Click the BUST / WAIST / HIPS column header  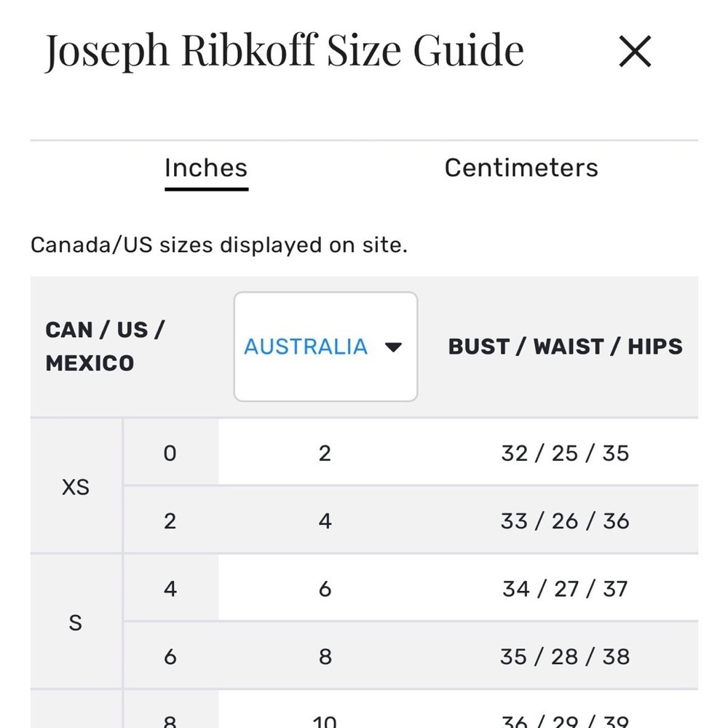click(565, 347)
